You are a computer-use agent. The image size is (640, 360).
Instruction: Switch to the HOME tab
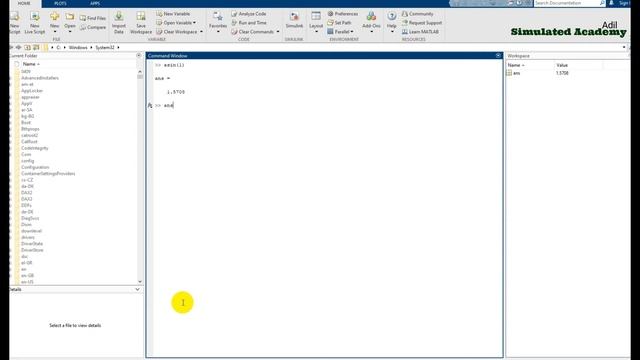24,3
